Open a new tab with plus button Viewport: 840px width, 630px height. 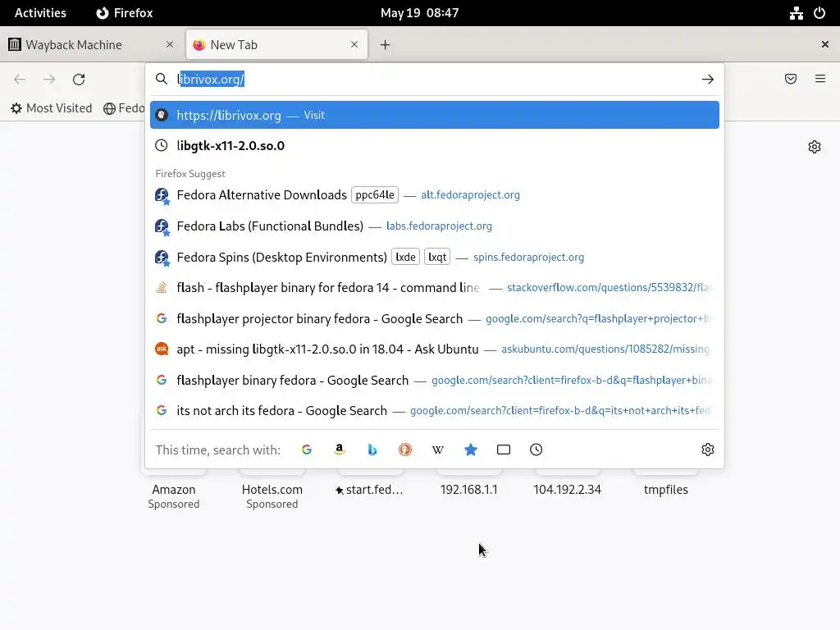pyautogui.click(x=386, y=45)
